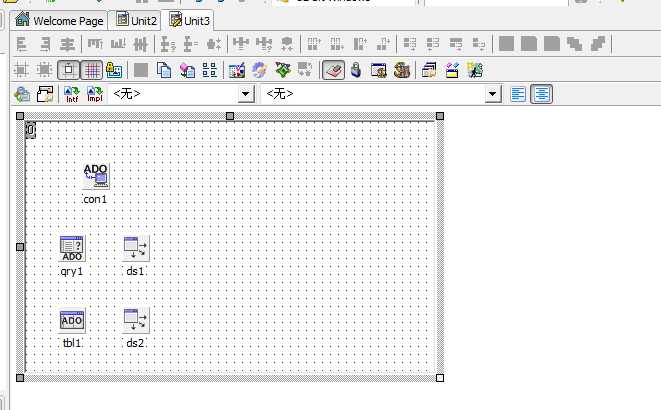Click the overlapping windows icon before Intf
This screenshot has width=661, height=410.
pyautogui.click(x=45, y=94)
